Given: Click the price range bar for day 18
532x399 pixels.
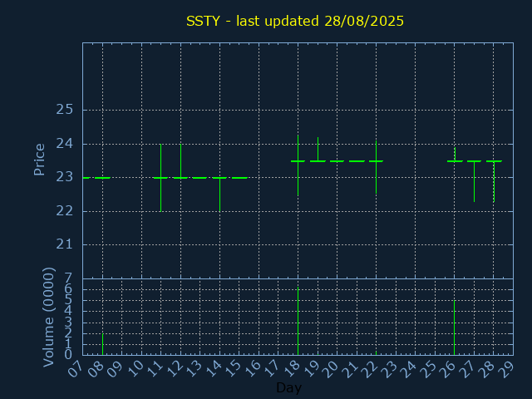Looking at the screenshot, I should point(298,165).
